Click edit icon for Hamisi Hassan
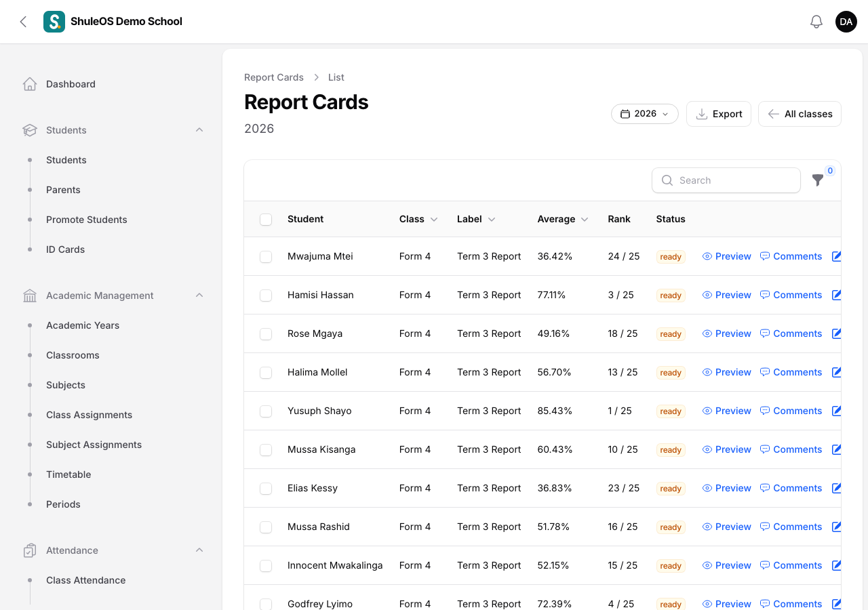 coord(836,295)
